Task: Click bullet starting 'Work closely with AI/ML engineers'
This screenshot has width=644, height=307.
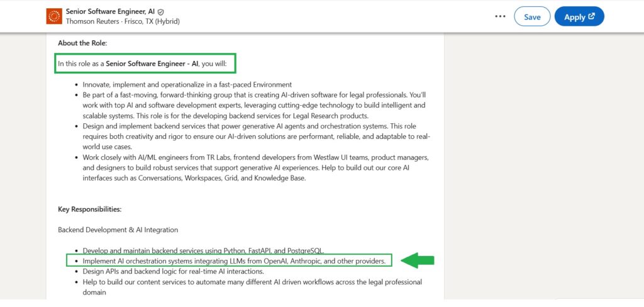Action: (256, 168)
